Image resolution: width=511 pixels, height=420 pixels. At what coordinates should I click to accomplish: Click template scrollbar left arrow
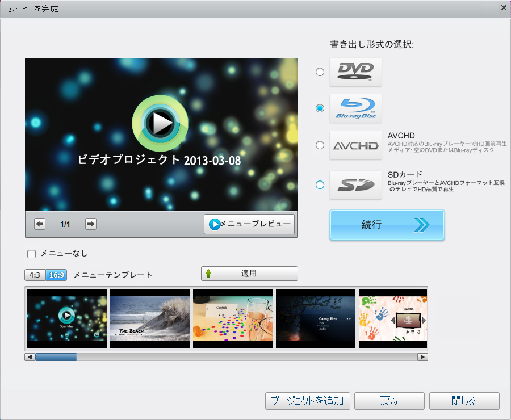coord(30,357)
